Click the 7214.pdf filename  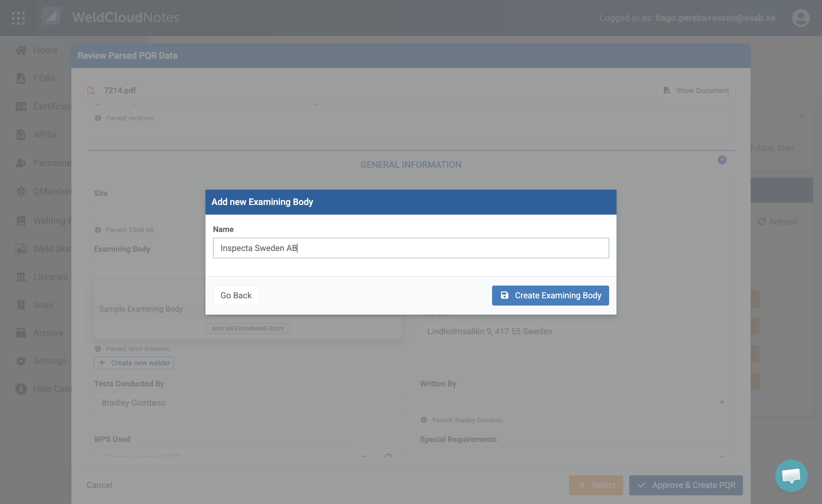point(120,90)
